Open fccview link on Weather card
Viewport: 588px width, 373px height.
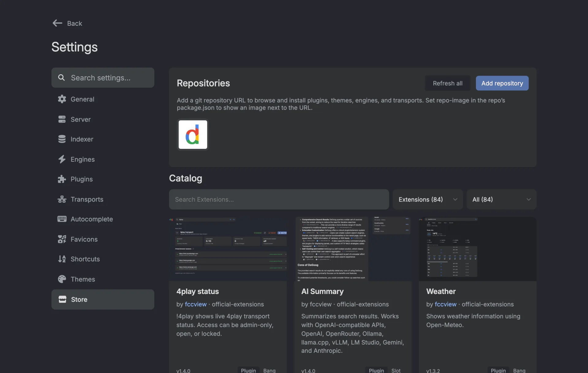[x=446, y=304]
